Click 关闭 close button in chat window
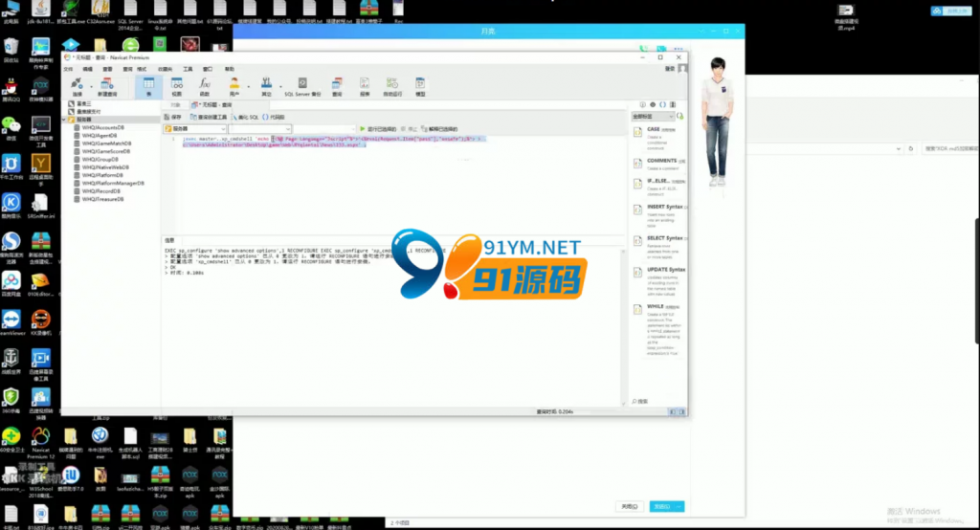This screenshot has height=530, width=980. tap(630, 506)
